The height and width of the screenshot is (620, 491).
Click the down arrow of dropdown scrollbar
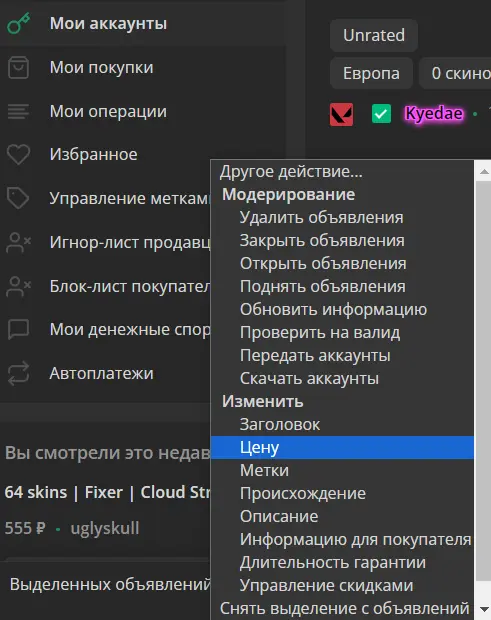coord(484,609)
